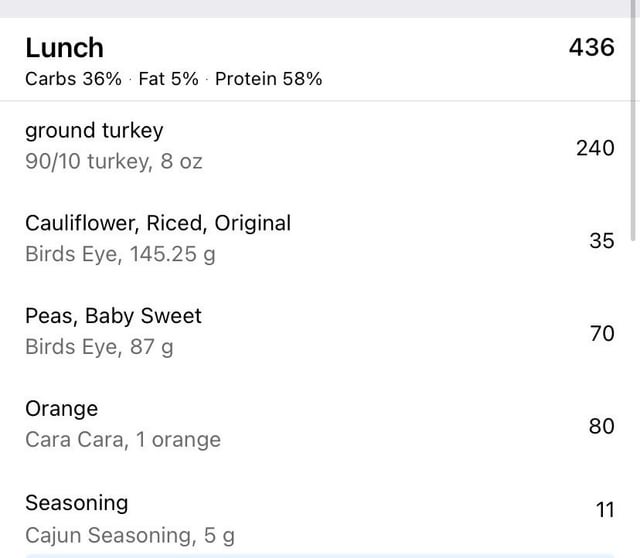Open the Orange food entry
The image size is (640, 558).
[62, 409]
